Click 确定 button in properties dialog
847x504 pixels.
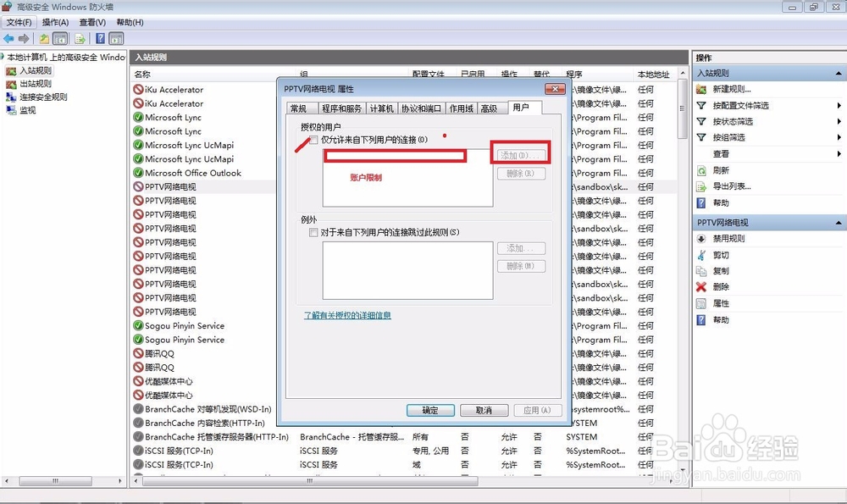tap(430, 411)
